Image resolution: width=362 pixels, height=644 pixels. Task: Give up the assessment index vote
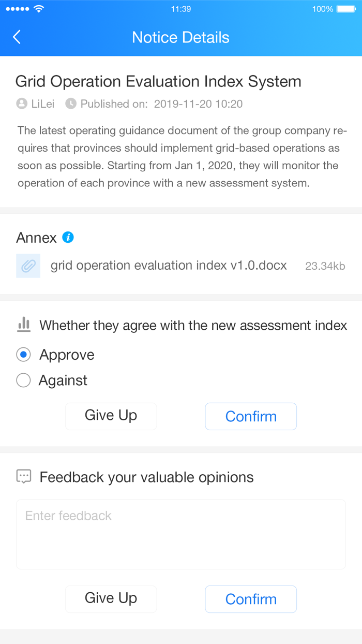click(111, 416)
